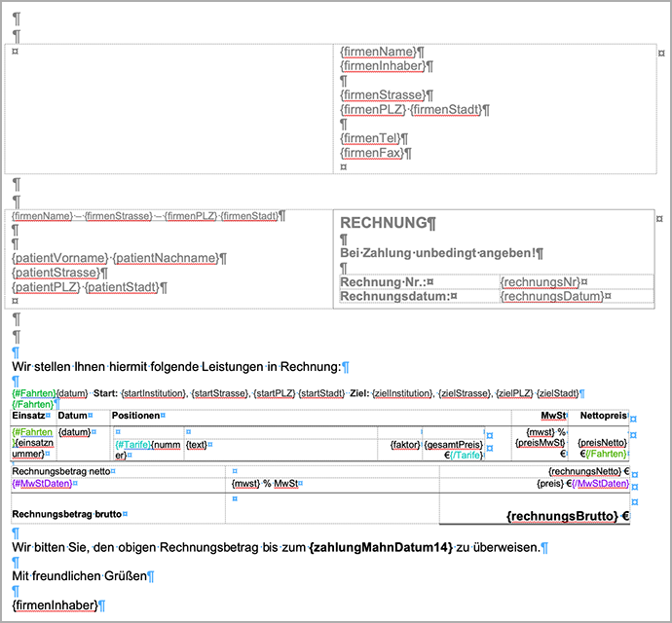The width and height of the screenshot is (672, 623).
Task: Click {firmenInhaber} signature at document bottom
Action: pyautogui.click(x=55, y=605)
